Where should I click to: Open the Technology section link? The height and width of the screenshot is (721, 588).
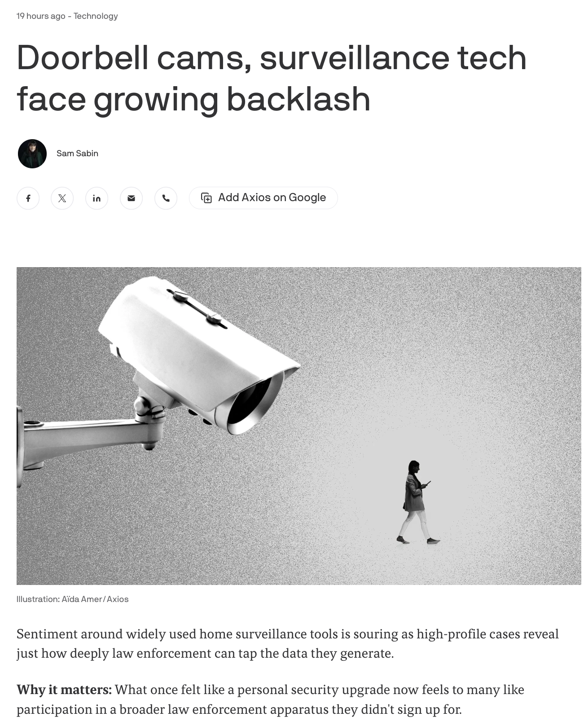click(x=96, y=16)
